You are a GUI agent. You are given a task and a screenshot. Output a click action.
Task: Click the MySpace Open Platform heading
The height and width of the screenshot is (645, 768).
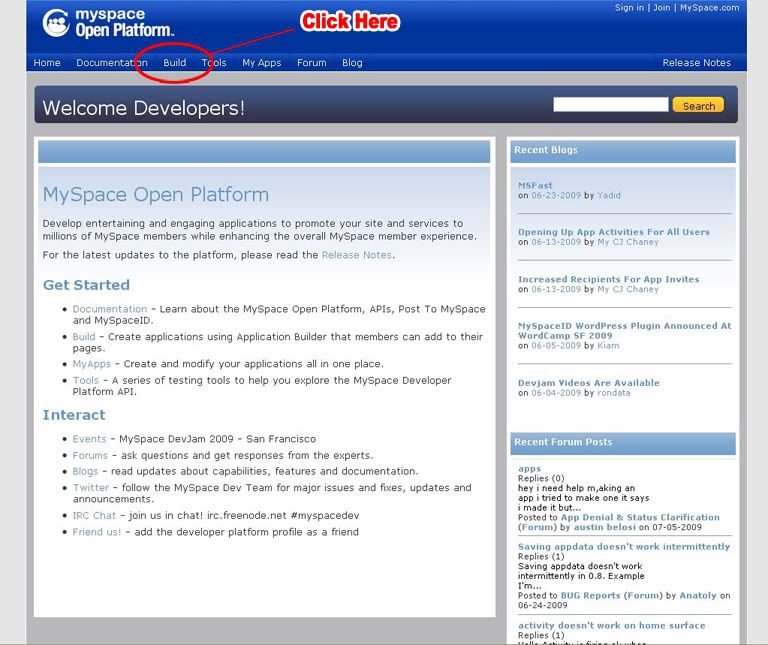(x=155, y=195)
